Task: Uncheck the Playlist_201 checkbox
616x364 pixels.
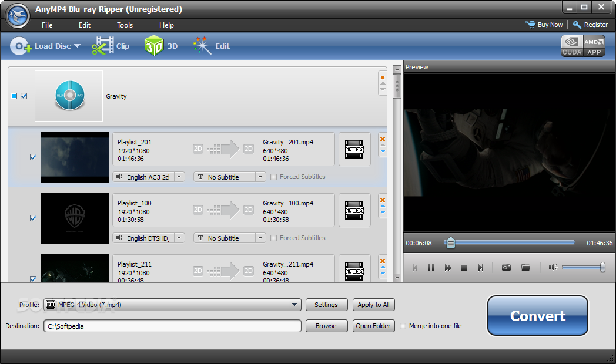Action: (34, 157)
